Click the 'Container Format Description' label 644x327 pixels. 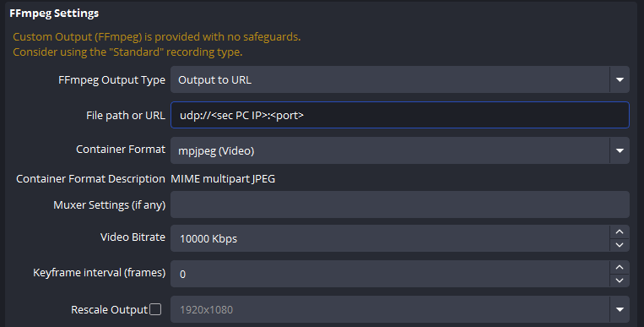click(91, 179)
